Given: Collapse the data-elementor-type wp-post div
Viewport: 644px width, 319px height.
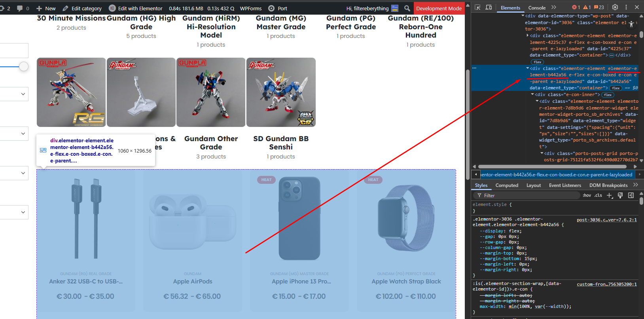Looking at the screenshot, I should (523, 16).
